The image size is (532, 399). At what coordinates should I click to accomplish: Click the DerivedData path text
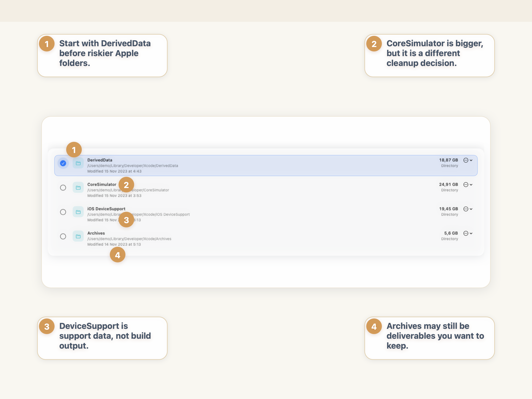132,166
